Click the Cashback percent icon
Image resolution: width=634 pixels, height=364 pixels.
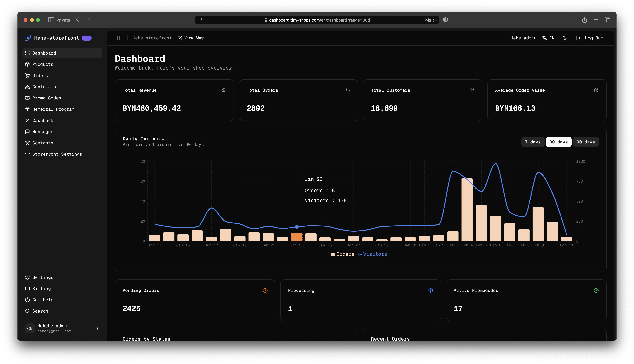pyautogui.click(x=27, y=121)
